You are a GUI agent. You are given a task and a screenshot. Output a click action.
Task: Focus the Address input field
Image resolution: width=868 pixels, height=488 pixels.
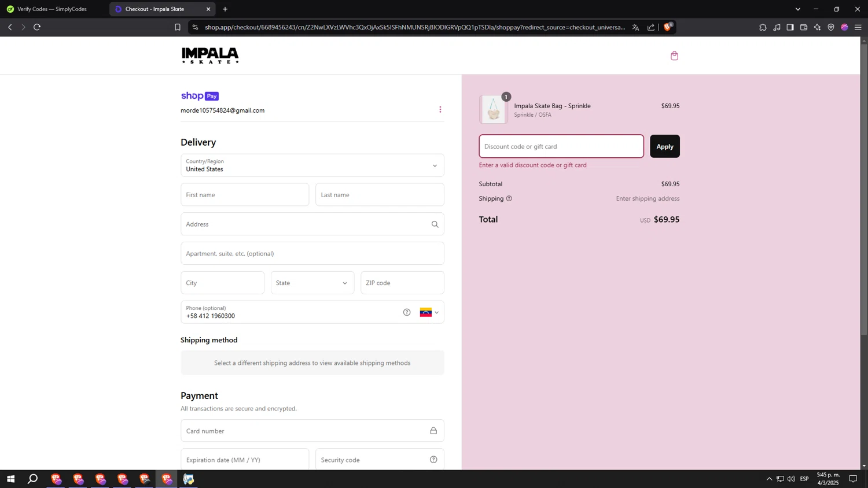(312, 224)
